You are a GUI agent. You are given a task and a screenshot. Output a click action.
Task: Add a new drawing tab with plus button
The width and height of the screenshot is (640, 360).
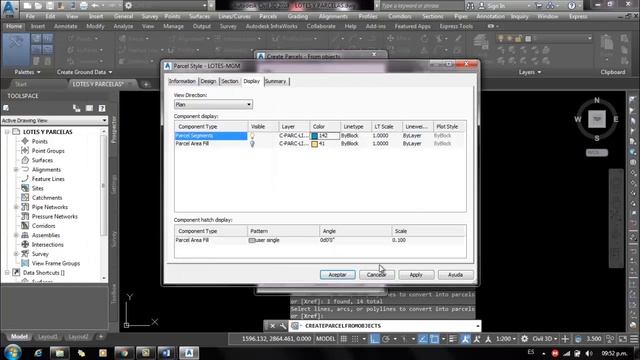(x=146, y=84)
